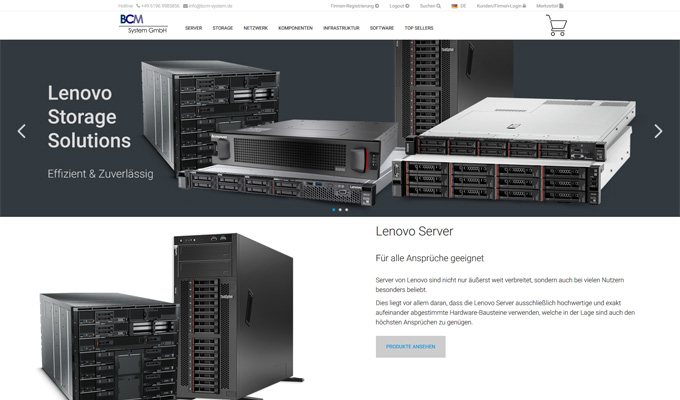Select the first carousel dot indicator
Screen dimensions: 680x400
(333, 210)
